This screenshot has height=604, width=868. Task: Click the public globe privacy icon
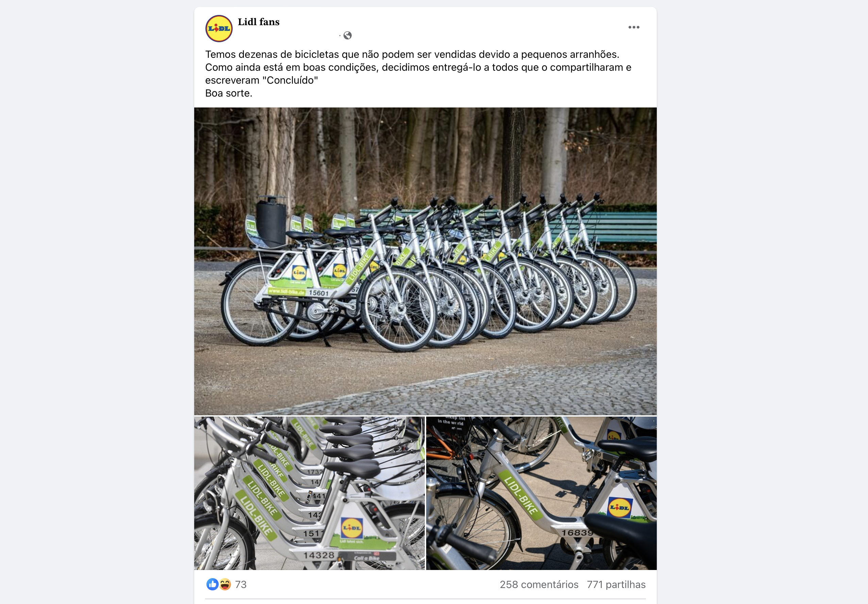347,35
